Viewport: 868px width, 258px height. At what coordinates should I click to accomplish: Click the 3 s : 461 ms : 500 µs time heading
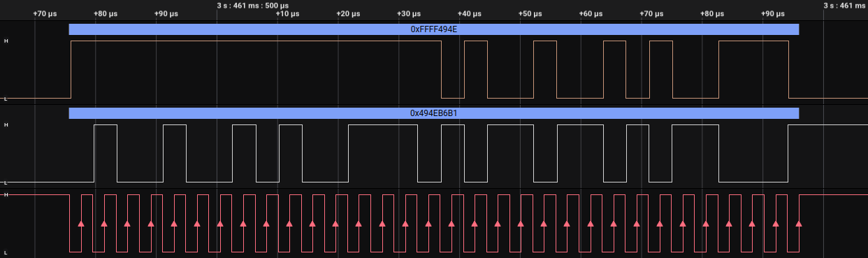click(x=252, y=5)
